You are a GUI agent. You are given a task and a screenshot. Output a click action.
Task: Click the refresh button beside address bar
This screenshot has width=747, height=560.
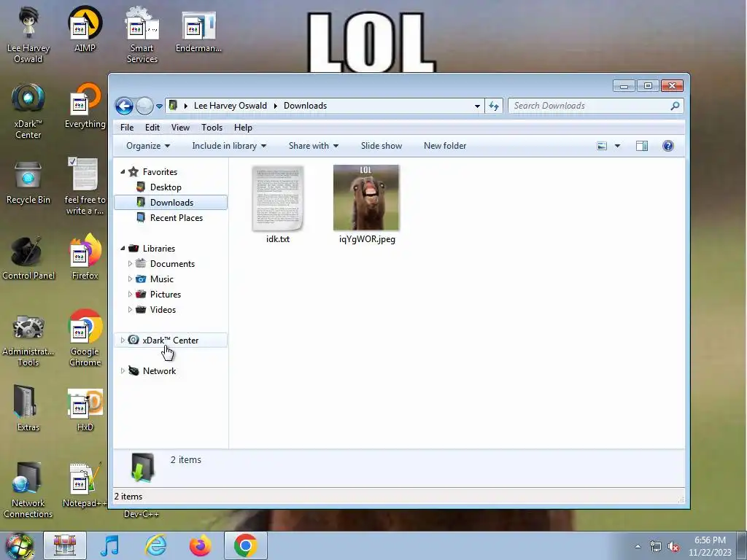(x=494, y=106)
